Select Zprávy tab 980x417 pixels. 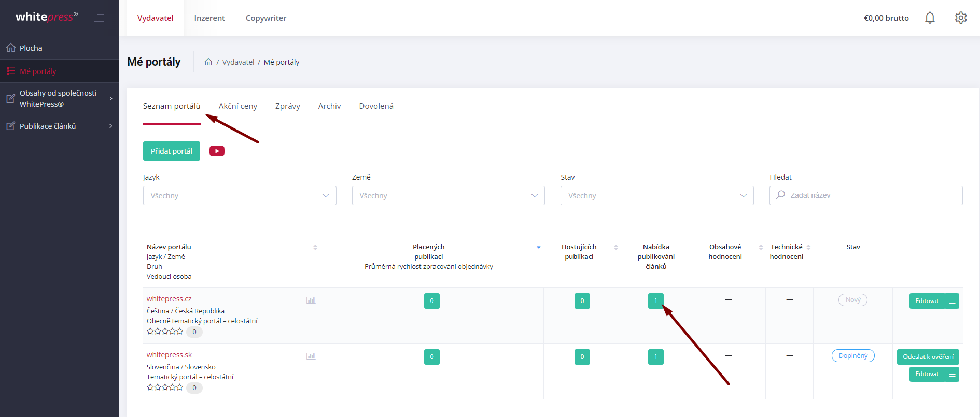pos(288,106)
